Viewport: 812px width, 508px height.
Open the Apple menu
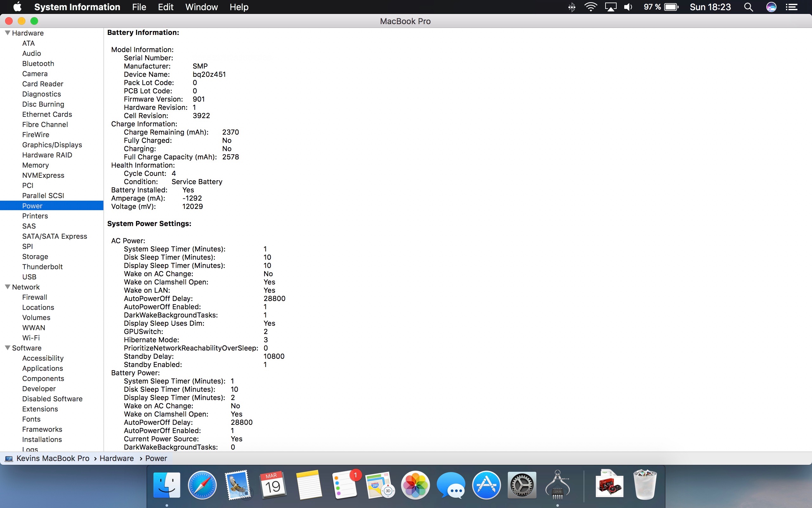[17, 7]
